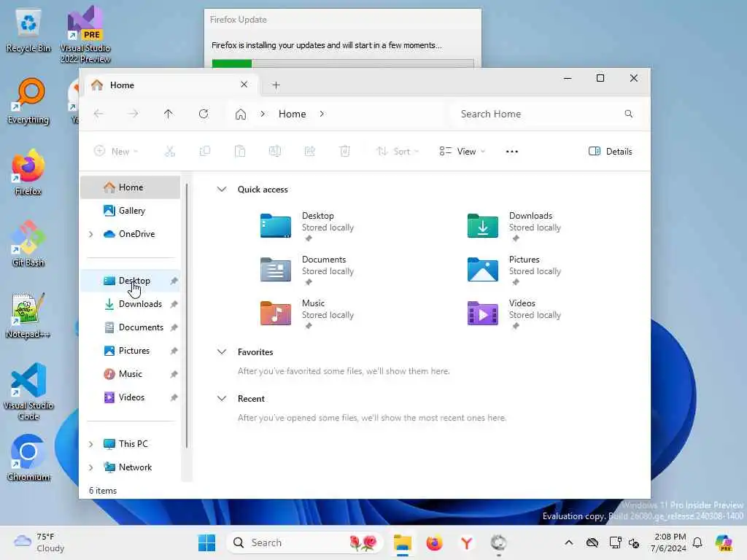Click the weather widget showing 75°F

click(39, 542)
